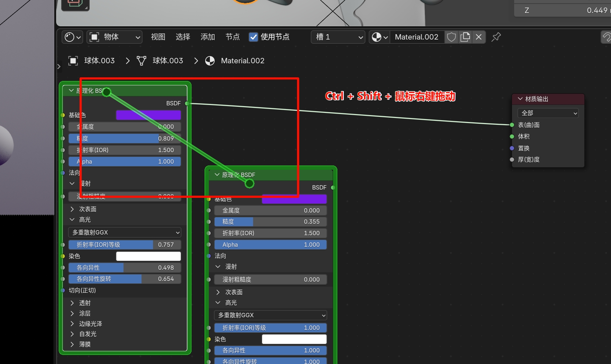611x364 pixels.
Task: Open the 全部 target dropdown
Action: pos(548,113)
